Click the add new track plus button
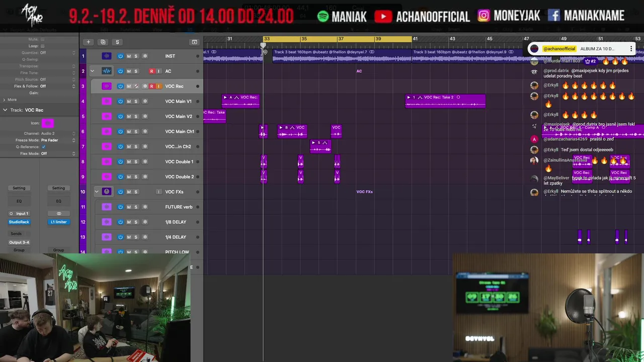The height and width of the screenshot is (362, 644). (88, 42)
